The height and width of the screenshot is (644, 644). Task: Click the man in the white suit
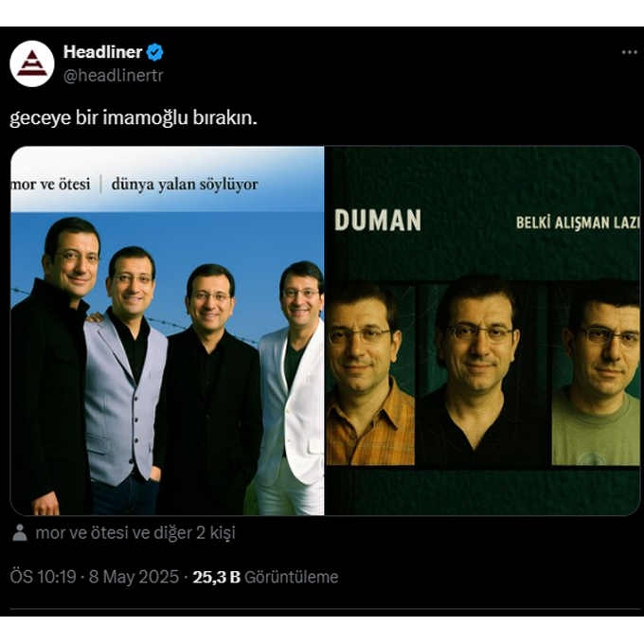coord(293,388)
